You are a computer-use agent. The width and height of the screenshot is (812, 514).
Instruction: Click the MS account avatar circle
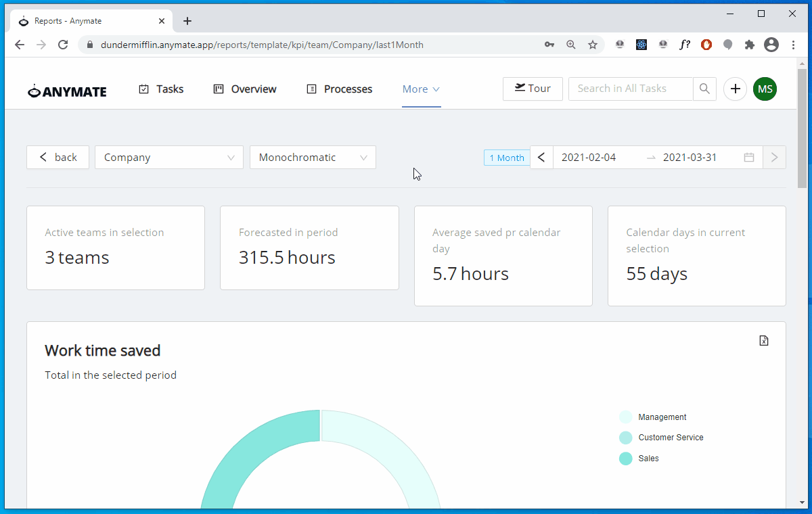tap(765, 89)
